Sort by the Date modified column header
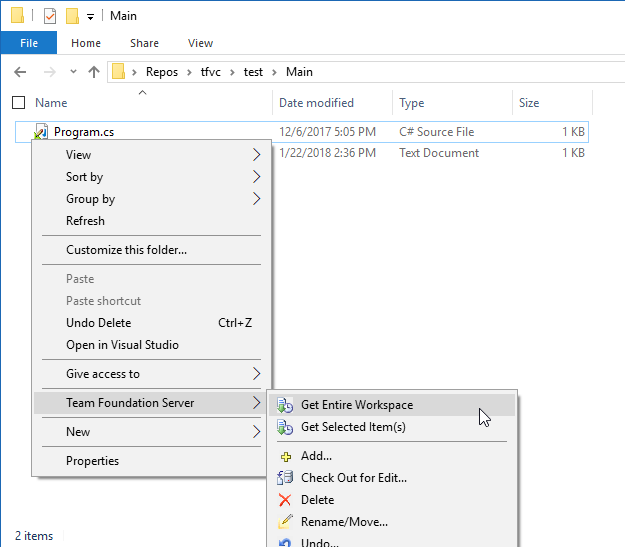 click(316, 103)
